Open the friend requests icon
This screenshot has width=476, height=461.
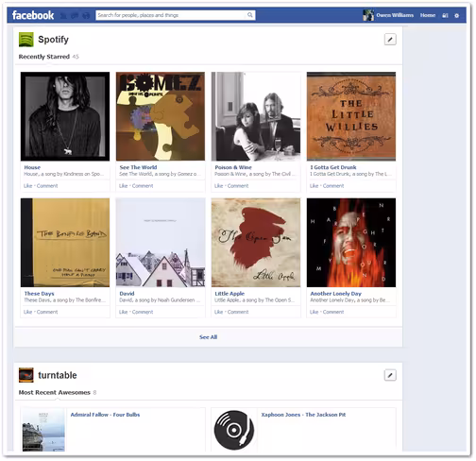coord(63,15)
